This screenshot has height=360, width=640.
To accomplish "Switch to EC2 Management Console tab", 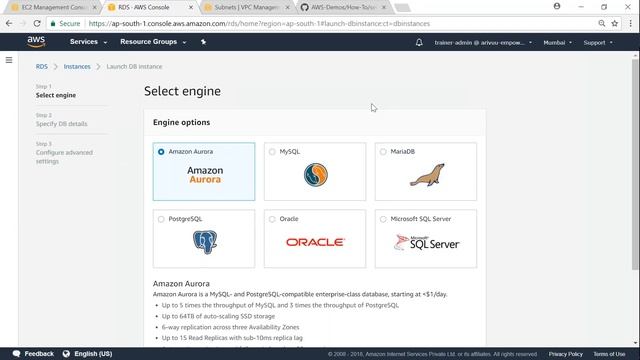I will tap(52, 7).
